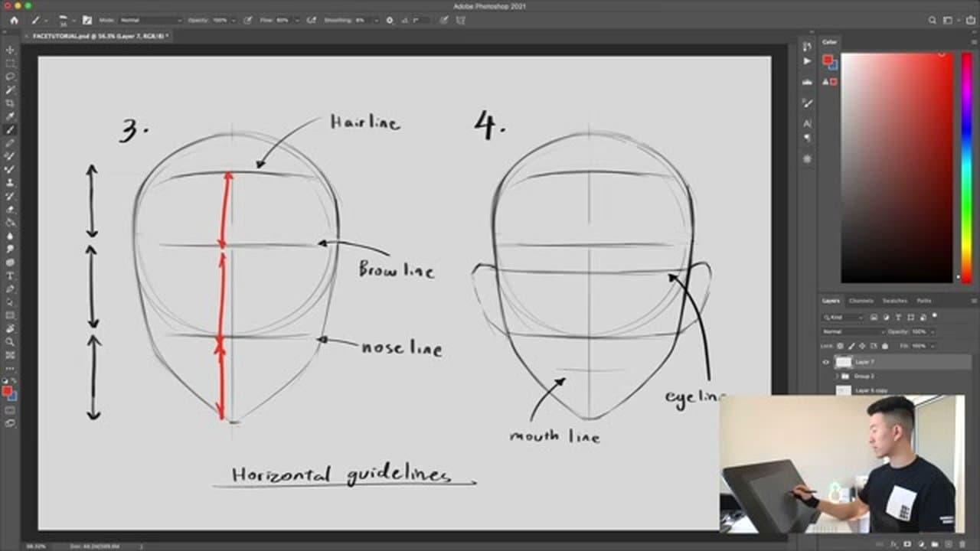Select the Zoom tool in the toolbox
980x551 pixels.
(10, 342)
